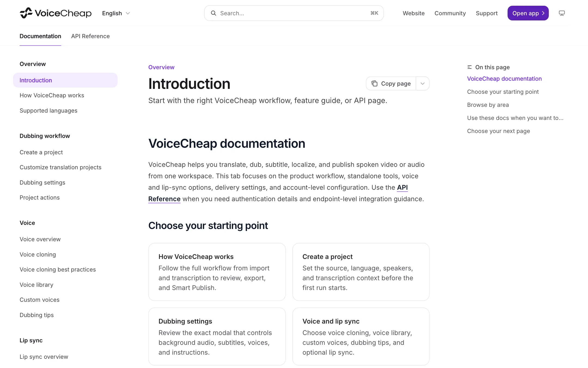The width and height of the screenshot is (588, 368).
Task: Open the Support nav link
Action: click(486, 13)
